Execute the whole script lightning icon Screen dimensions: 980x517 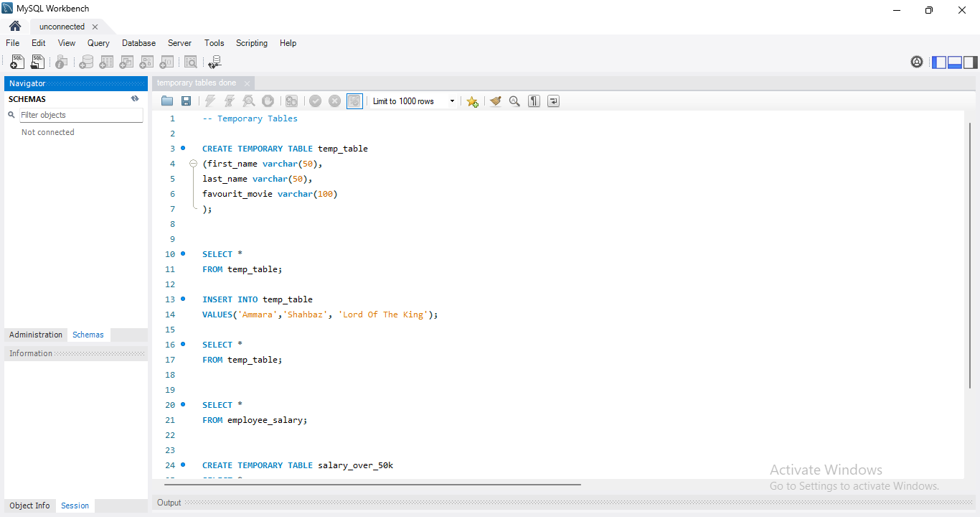210,101
